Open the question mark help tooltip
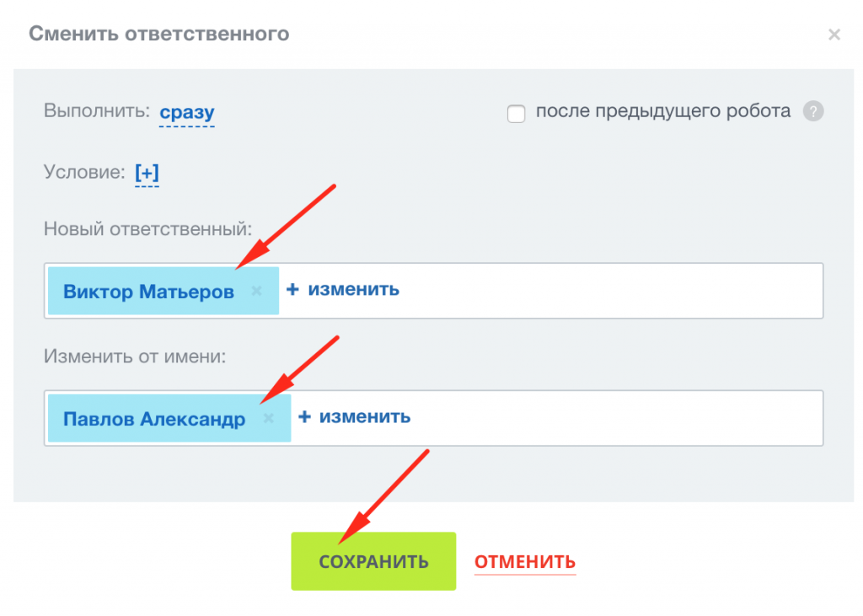The height and width of the screenshot is (616, 863). pos(813,110)
